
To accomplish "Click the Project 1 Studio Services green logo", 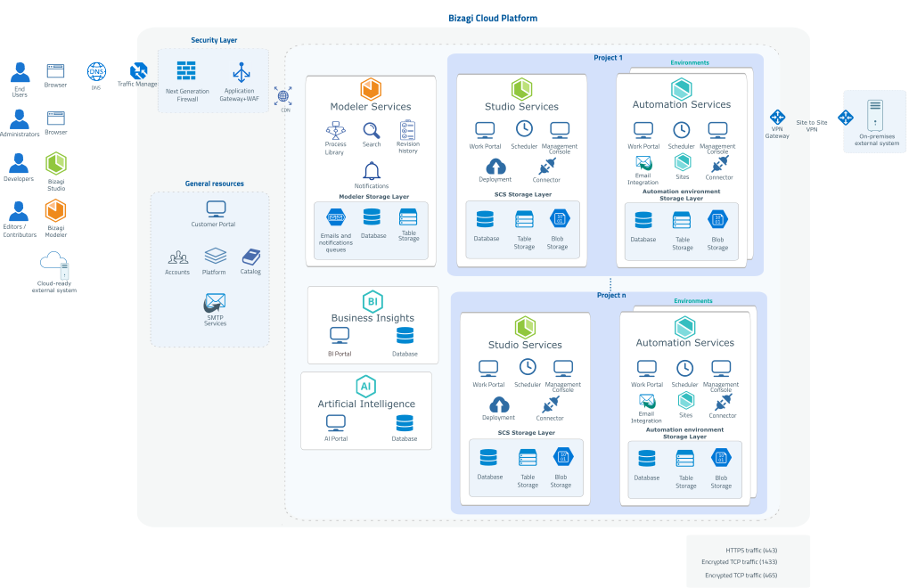I will (x=521, y=89).
